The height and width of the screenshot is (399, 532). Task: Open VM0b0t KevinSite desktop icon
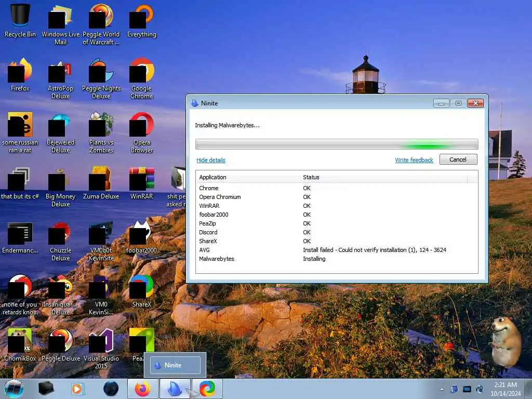point(101,241)
